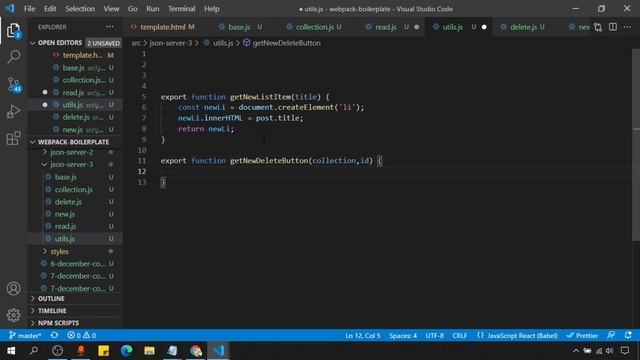Launch Microsoft Edge from taskbar
Viewport: 640px width, 360px height.
(x=127, y=351)
